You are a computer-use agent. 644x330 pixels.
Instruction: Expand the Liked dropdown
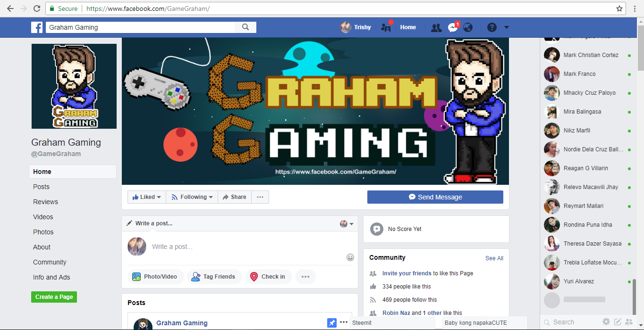(147, 197)
